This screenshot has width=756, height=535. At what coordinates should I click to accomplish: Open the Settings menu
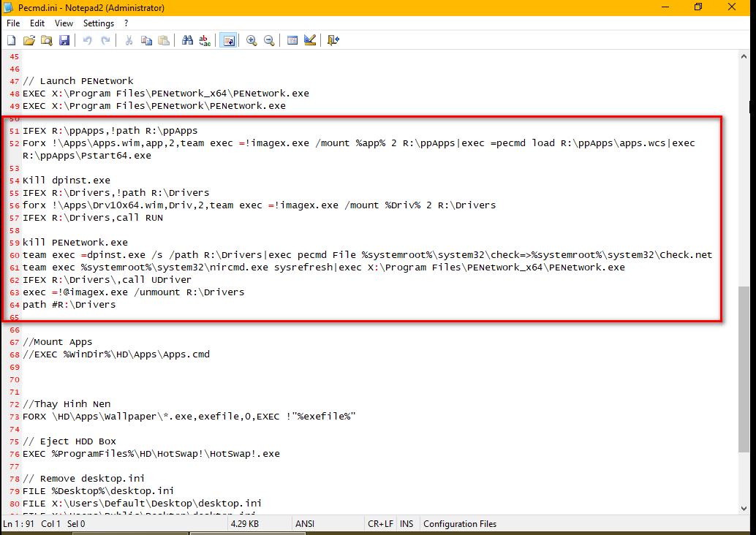pyautogui.click(x=99, y=23)
